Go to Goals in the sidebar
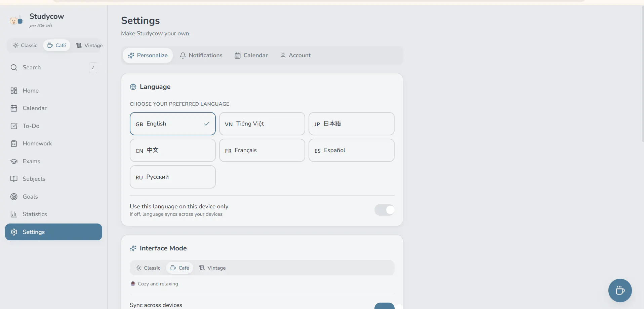 53,197
